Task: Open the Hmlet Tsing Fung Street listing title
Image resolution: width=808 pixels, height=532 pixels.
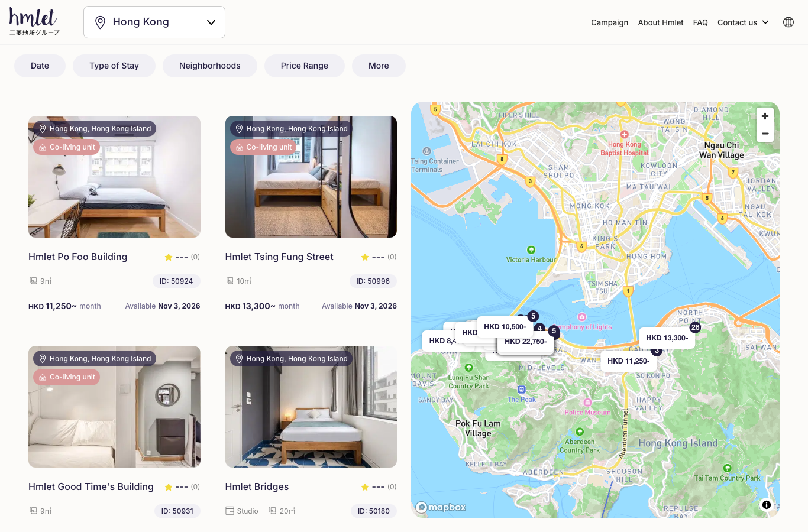Action: [279, 257]
